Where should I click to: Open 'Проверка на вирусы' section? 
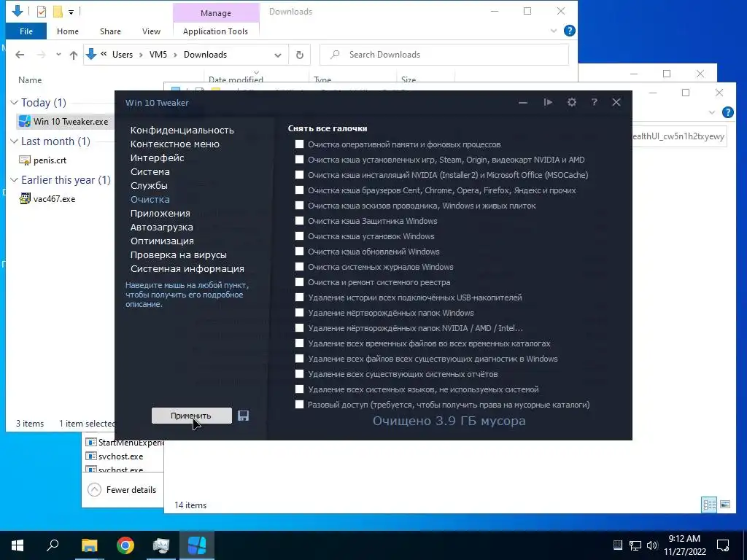click(178, 254)
